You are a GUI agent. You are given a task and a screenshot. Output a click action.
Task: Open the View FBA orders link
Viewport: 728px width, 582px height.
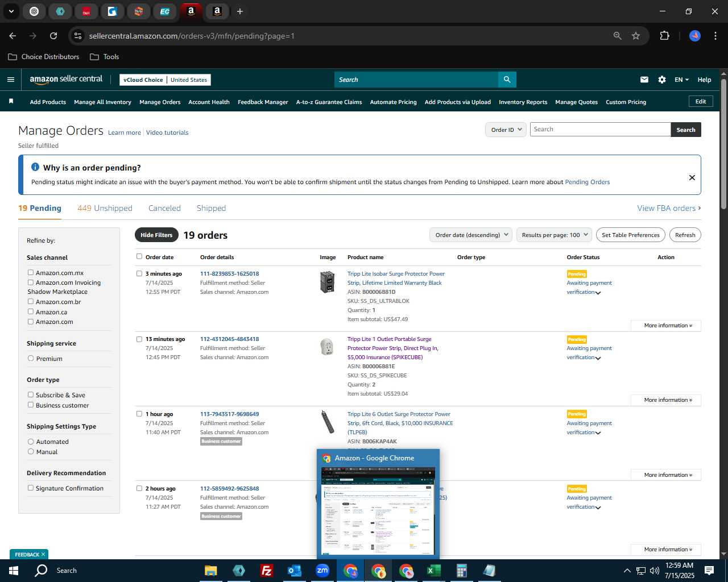(669, 208)
